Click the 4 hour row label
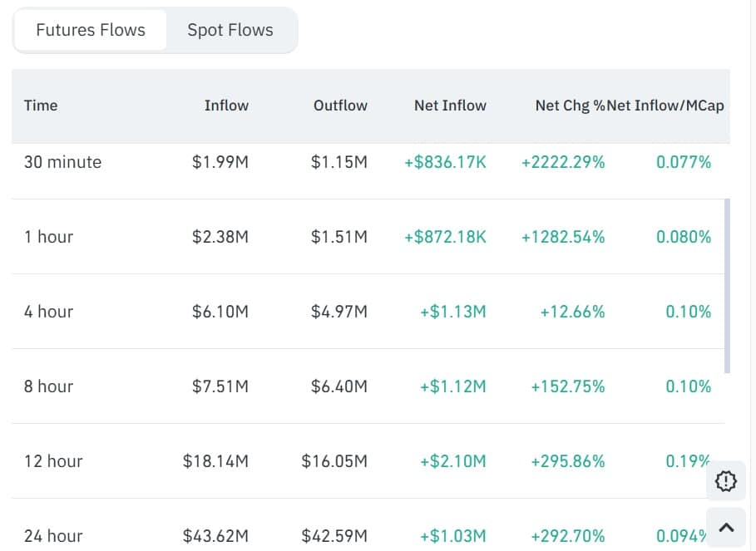Screen dimensions: 756x551 tap(48, 312)
